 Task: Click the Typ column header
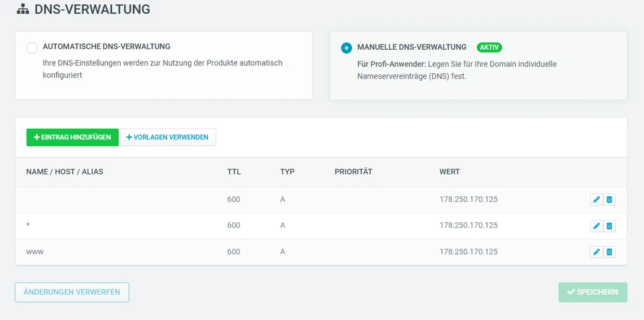[287, 172]
